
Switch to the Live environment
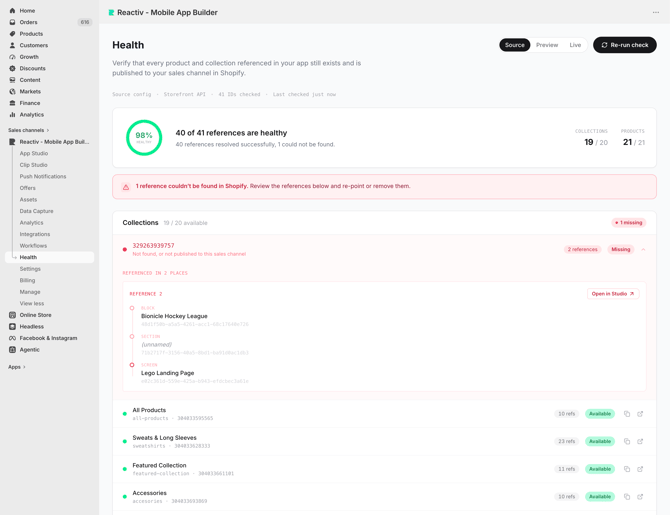(x=575, y=45)
